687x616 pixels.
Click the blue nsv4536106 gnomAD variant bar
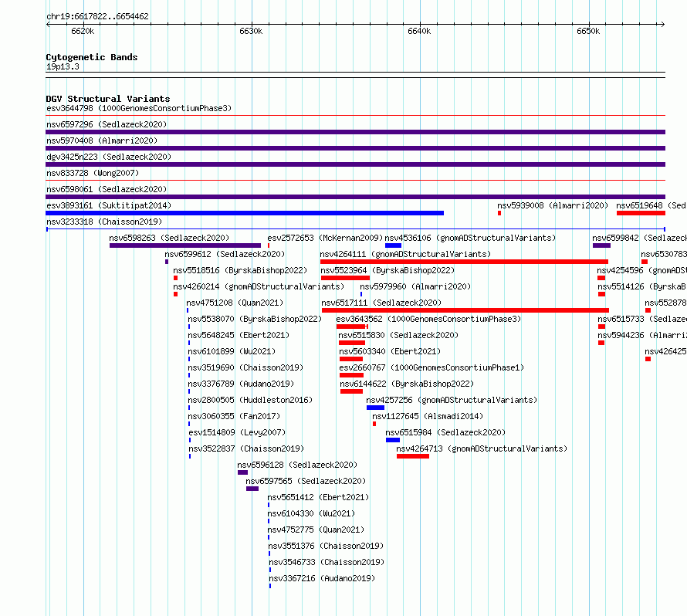(x=393, y=245)
